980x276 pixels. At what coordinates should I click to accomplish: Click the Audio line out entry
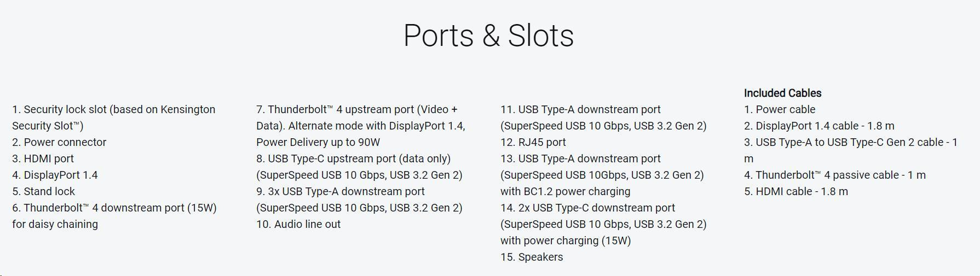(x=298, y=225)
